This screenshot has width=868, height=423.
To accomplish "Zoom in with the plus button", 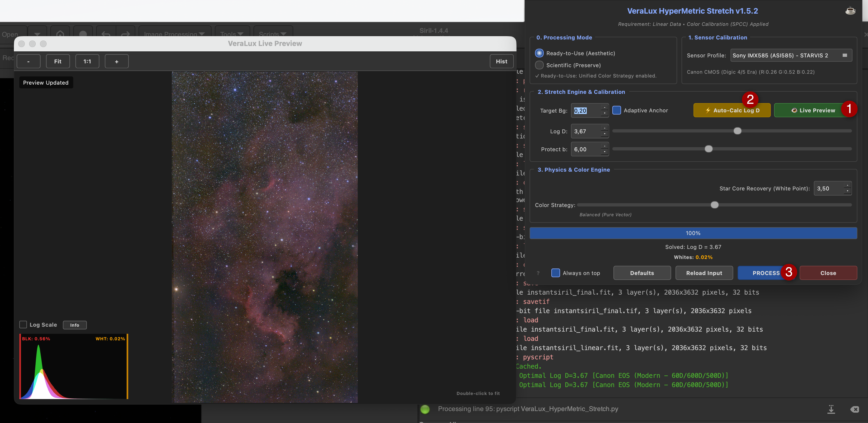I will [117, 61].
